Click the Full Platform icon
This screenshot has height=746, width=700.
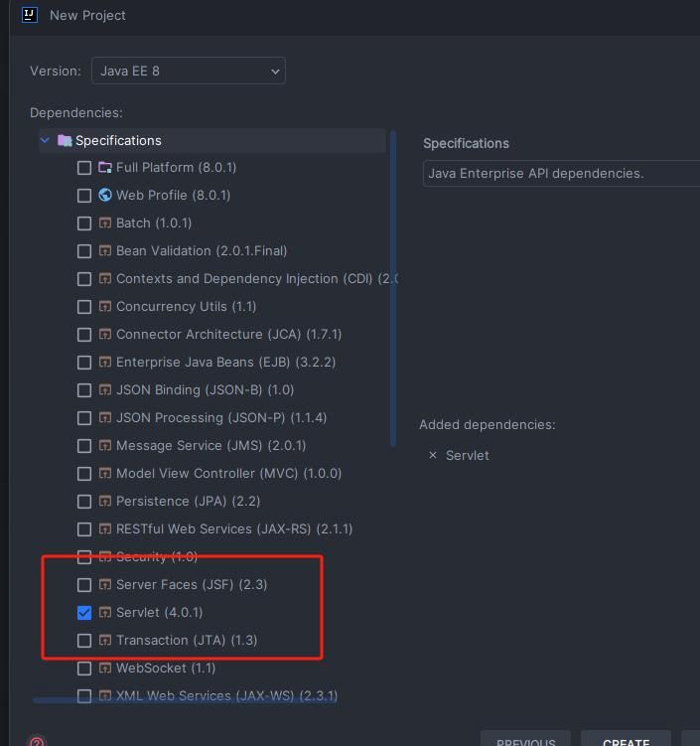(x=105, y=168)
